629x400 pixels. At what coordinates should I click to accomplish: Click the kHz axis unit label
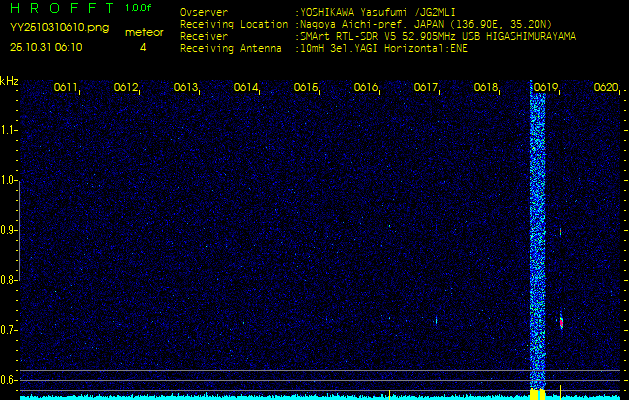9,81
